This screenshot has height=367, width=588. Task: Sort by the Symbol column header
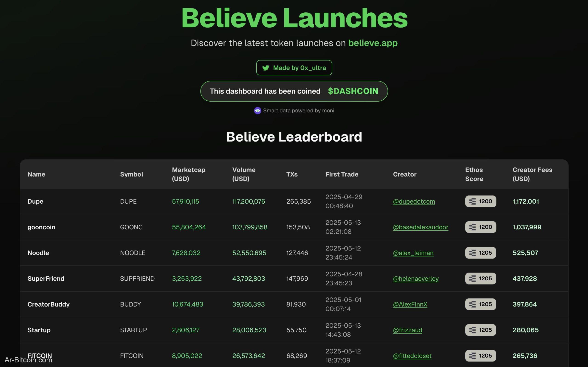tap(131, 174)
